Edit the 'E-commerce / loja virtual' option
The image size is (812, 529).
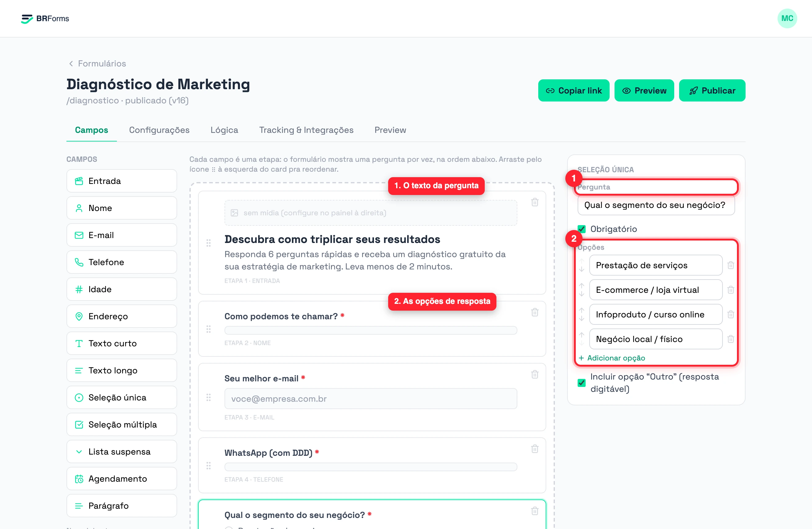pos(655,290)
